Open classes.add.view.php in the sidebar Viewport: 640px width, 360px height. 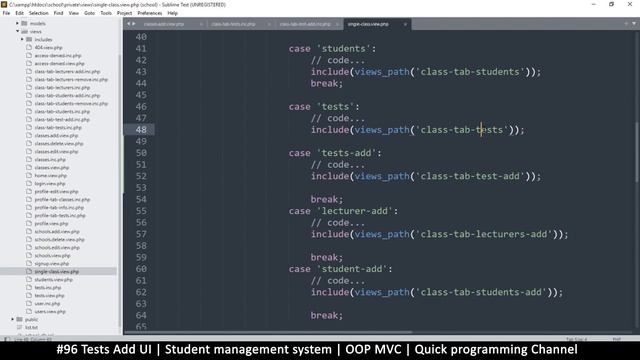pos(56,135)
